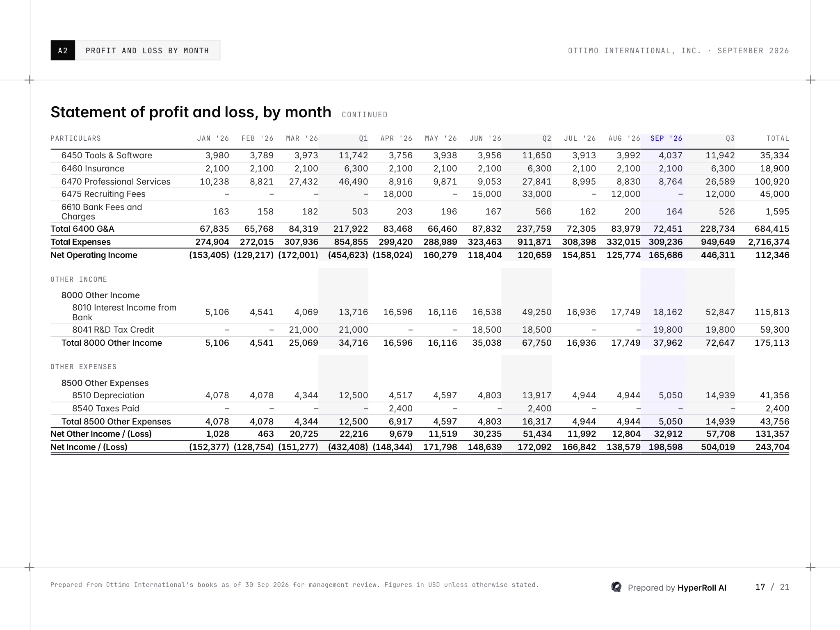Click the SEP '26 column header
Image resolution: width=840 pixels, height=630 pixels.
(666, 139)
